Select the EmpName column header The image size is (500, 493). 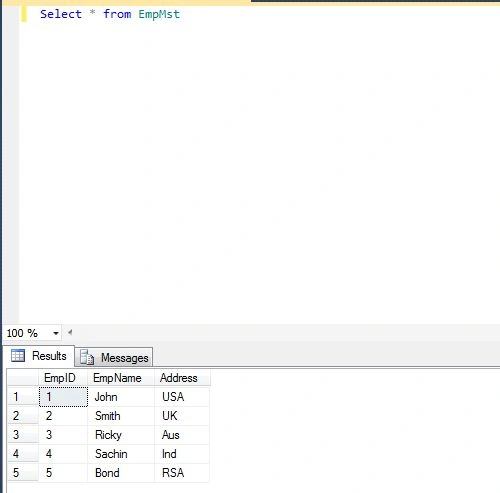[121, 378]
